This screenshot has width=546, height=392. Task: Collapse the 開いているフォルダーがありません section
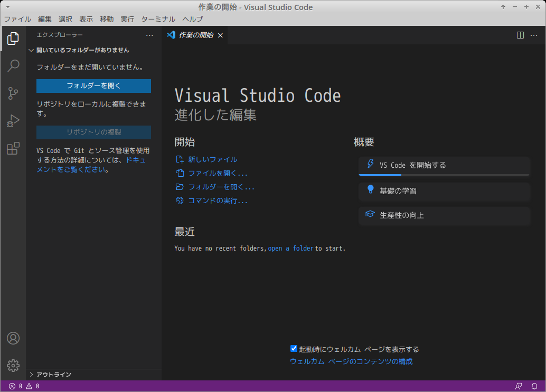click(93, 50)
